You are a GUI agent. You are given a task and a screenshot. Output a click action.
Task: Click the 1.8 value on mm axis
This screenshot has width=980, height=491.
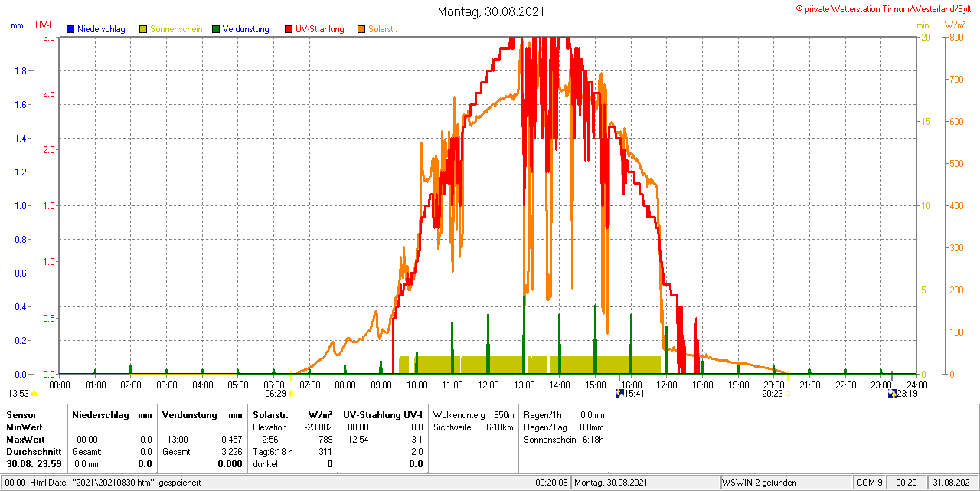coord(21,70)
